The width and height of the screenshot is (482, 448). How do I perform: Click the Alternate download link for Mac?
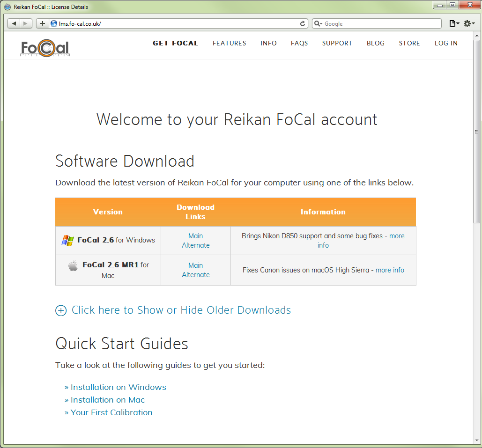[195, 275]
